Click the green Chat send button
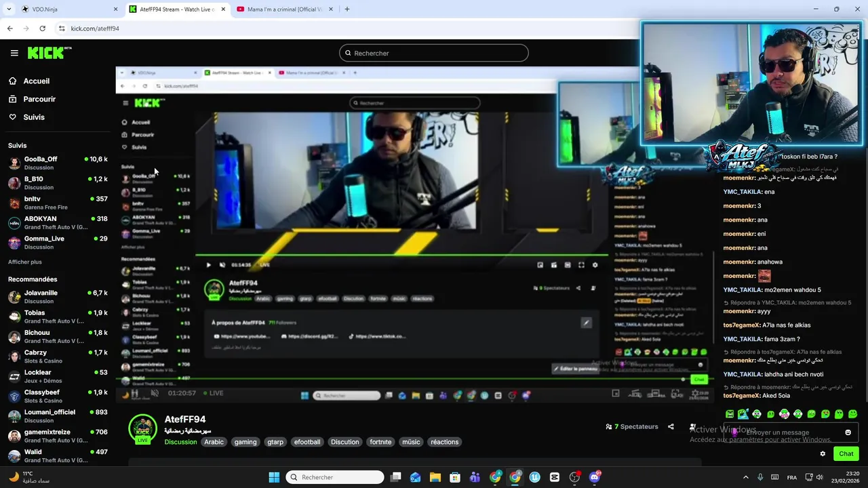This screenshot has height=488, width=868. [846, 453]
